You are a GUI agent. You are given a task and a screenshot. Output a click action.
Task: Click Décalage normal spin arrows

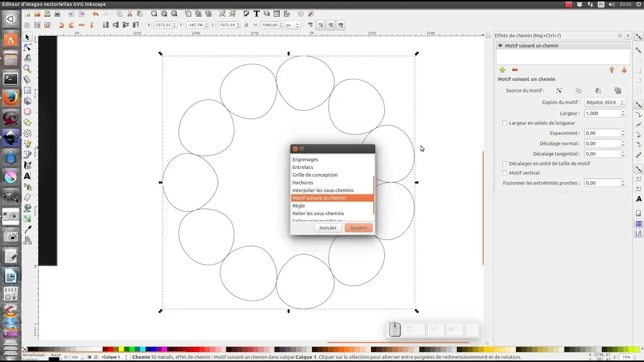pos(623,143)
